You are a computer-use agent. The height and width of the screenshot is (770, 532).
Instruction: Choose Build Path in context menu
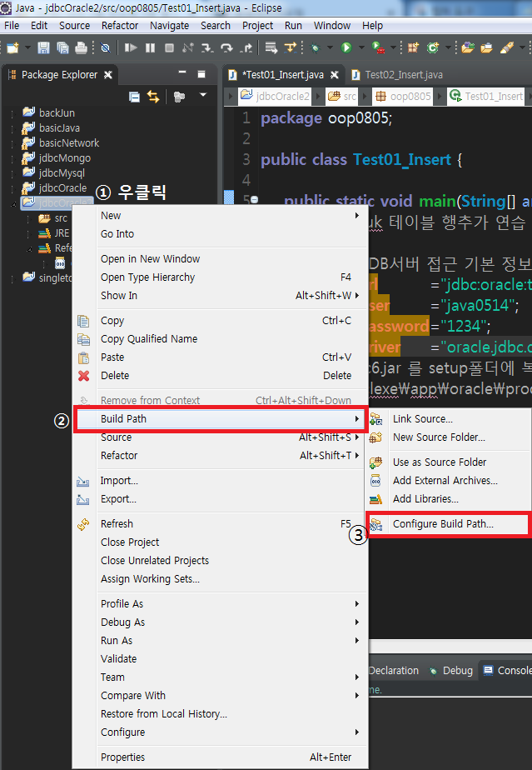point(220,419)
